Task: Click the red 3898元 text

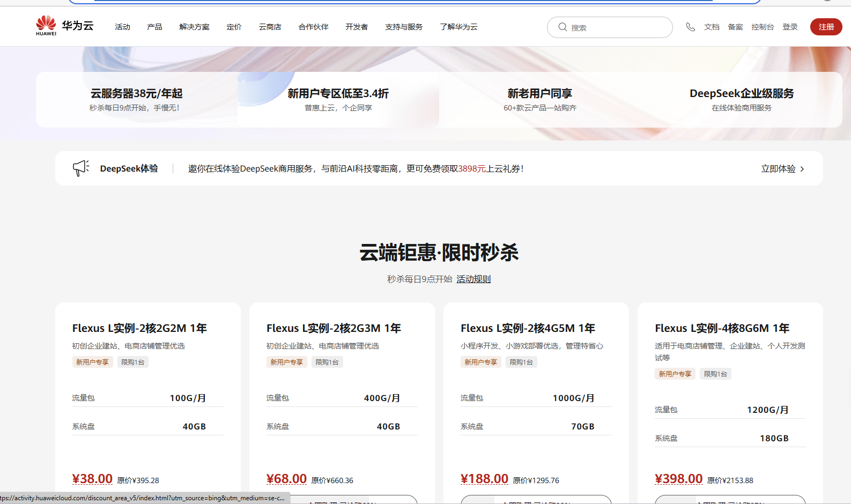Action: pyautogui.click(x=472, y=169)
